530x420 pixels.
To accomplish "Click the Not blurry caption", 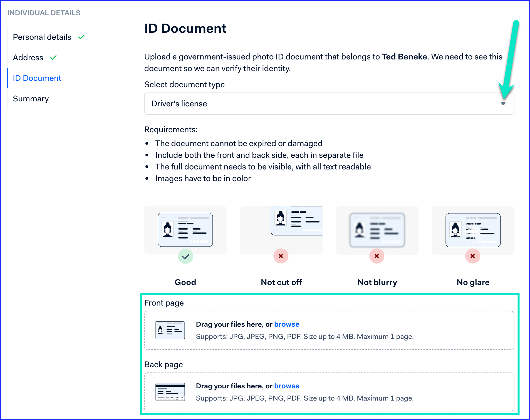I will 377,282.
